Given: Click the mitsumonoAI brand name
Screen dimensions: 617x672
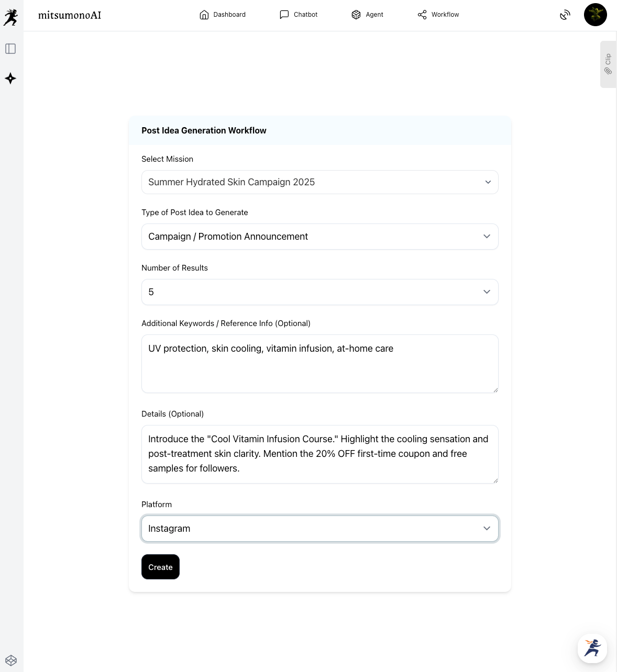Looking at the screenshot, I should click(x=70, y=15).
